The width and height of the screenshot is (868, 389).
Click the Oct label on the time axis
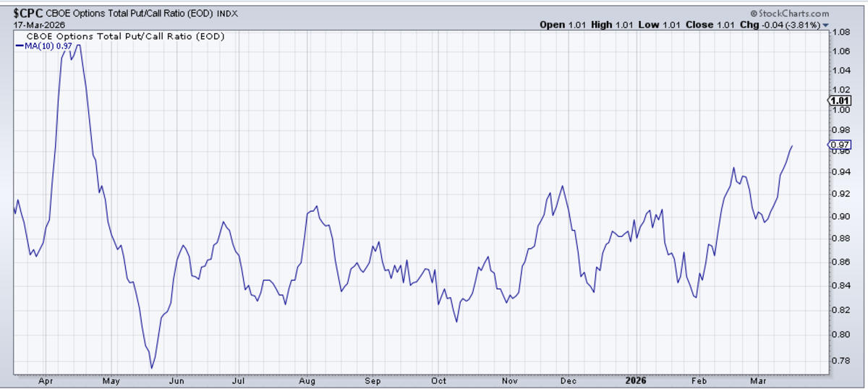tap(438, 380)
